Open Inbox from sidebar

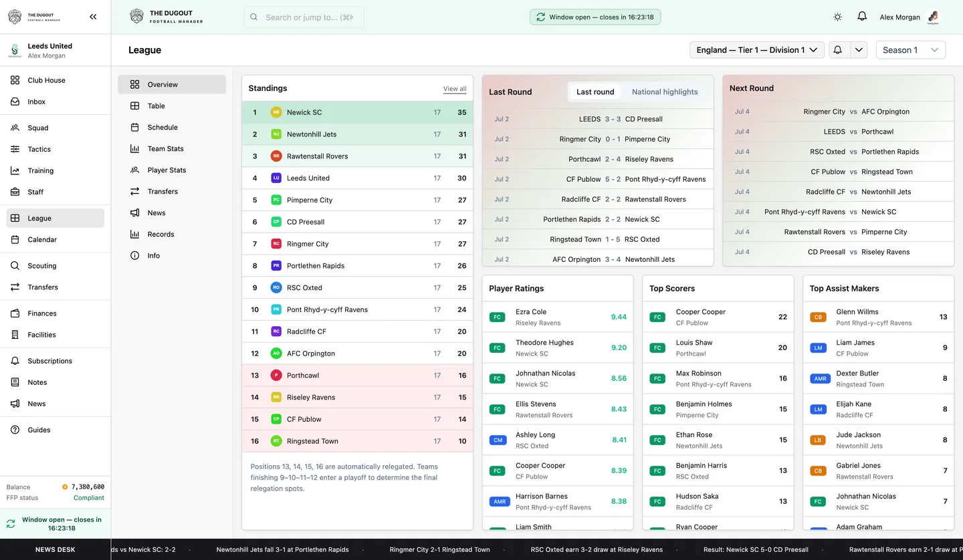(x=56, y=102)
